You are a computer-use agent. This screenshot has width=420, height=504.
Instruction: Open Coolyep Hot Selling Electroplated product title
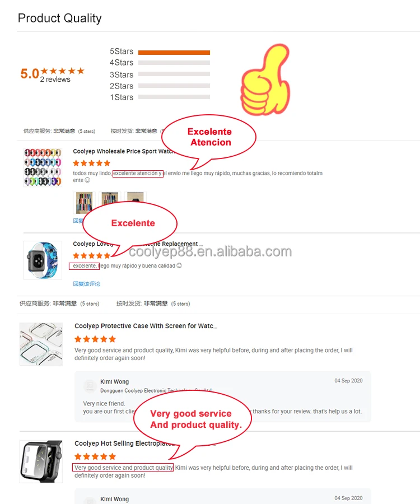pyautogui.click(x=125, y=444)
